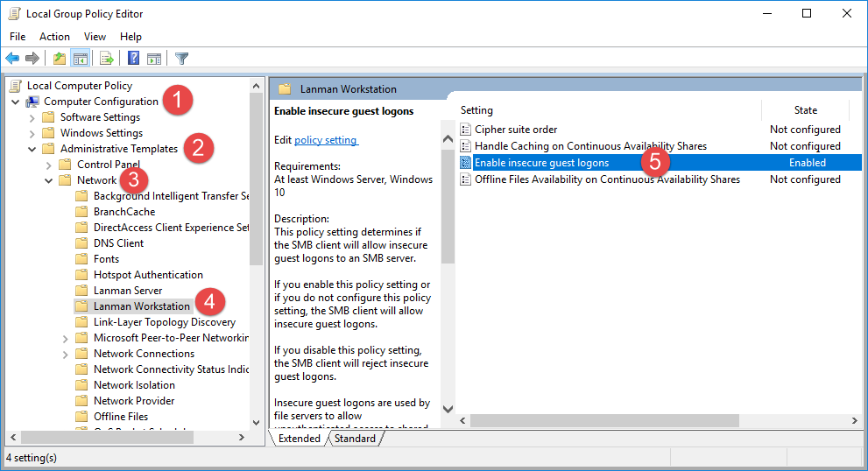Toggle Show/Hide Action Pane toolbar icon
Screen dimensions: 868x471
coord(154,58)
